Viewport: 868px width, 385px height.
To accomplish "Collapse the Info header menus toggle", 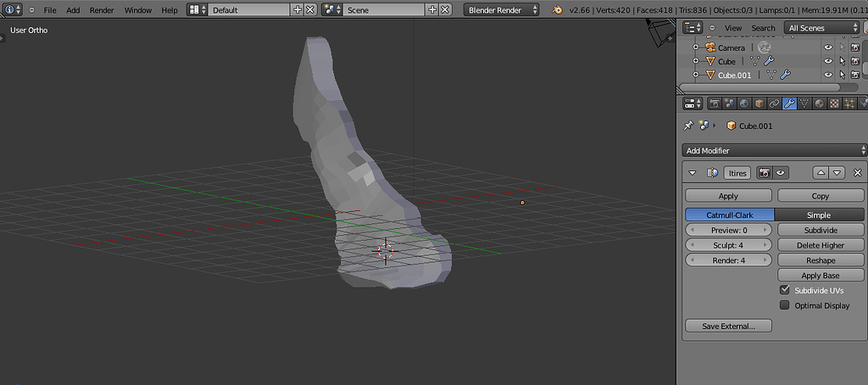I will point(31,10).
